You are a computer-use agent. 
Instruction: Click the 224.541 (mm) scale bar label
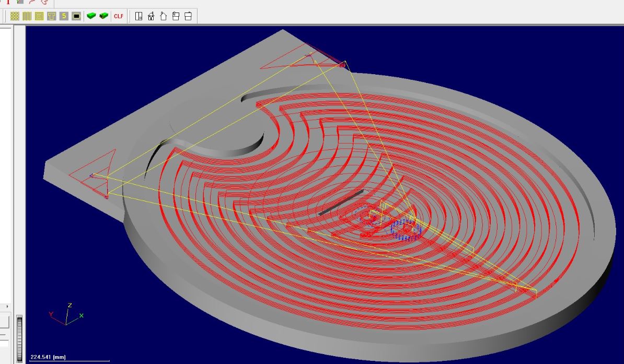pyautogui.click(x=48, y=357)
